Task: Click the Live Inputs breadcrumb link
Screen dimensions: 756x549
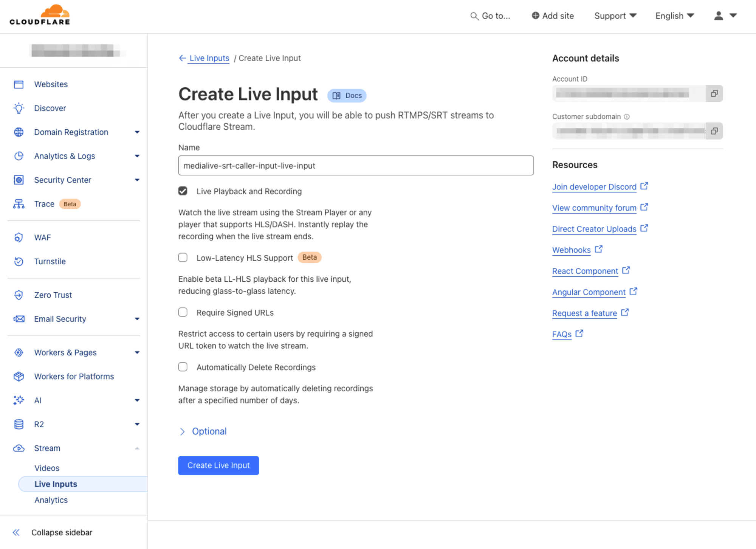Action: pyautogui.click(x=209, y=58)
